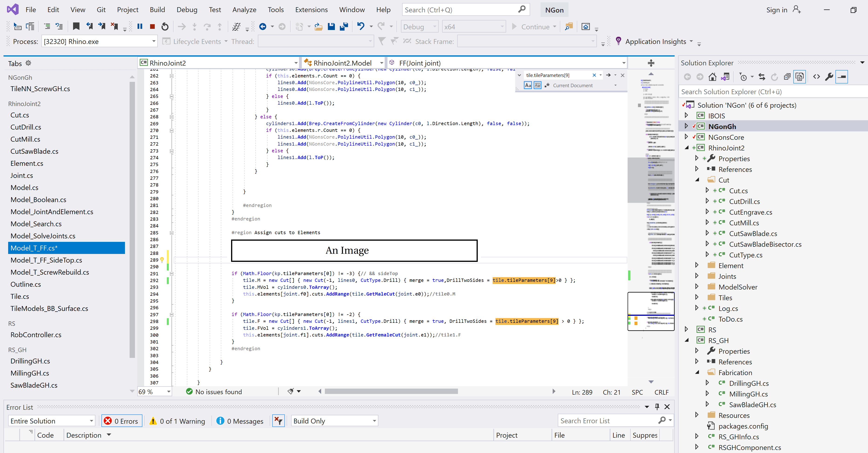Click the Break All pause button
The image size is (868, 453).
140,26
